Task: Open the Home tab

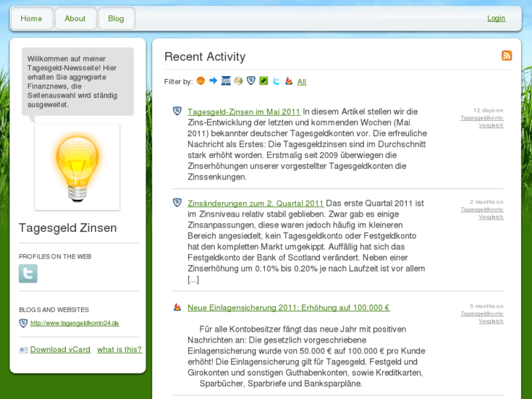Action: (31, 18)
